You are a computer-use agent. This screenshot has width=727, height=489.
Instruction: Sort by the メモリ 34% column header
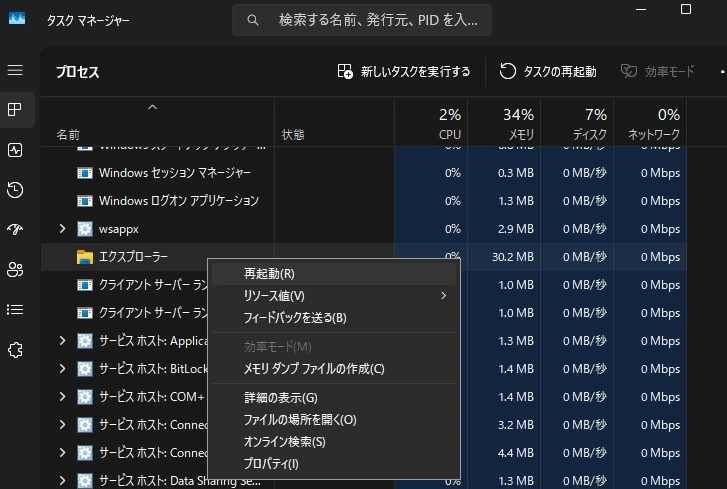(504, 122)
